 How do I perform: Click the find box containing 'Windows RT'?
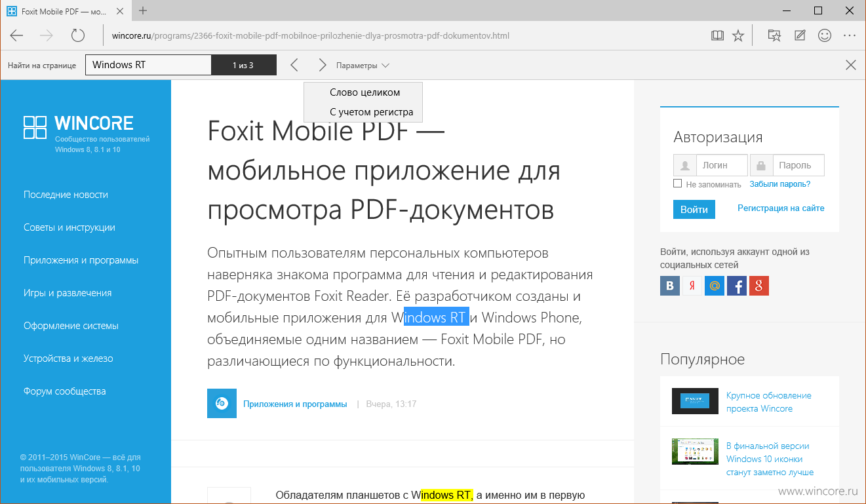coord(148,65)
